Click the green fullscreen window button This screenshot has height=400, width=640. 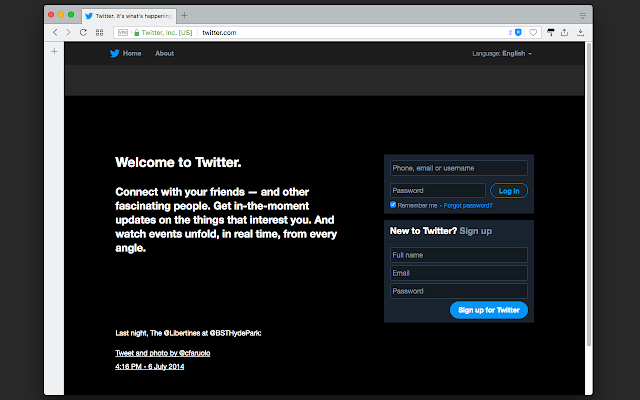point(71,15)
